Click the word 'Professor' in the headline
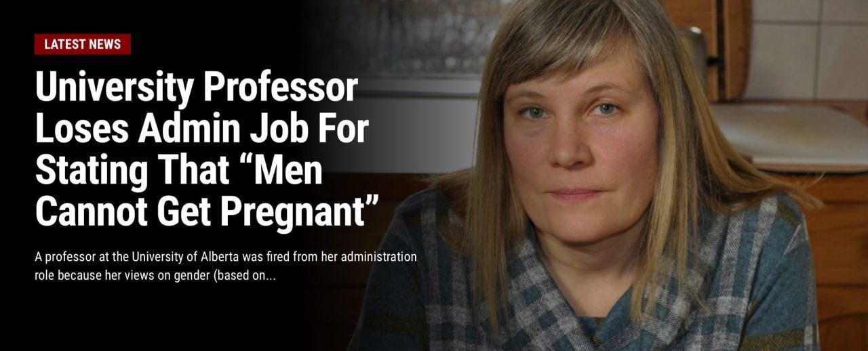The width and height of the screenshot is (868, 351). [x=280, y=88]
